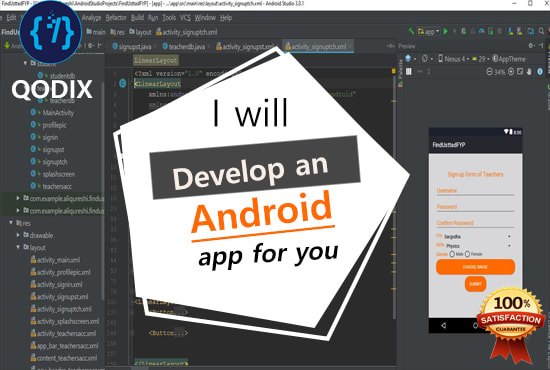Click the AppTheme theme selector
The height and width of the screenshot is (370, 550).
tap(509, 59)
